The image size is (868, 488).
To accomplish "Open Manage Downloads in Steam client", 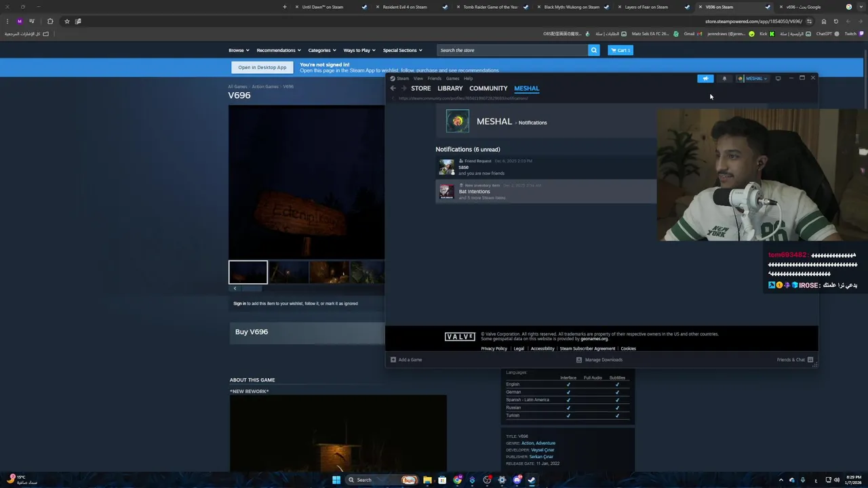I will pyautogui.click(x=599, y=360).
